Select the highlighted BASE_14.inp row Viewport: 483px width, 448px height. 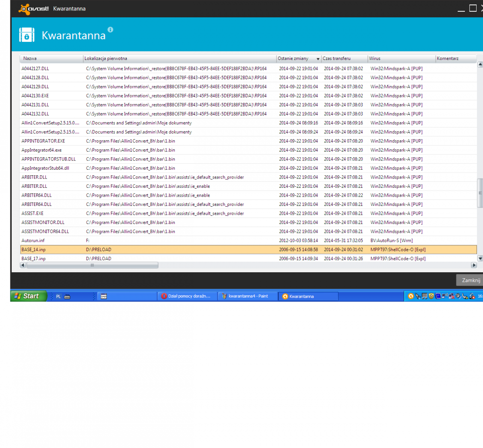[x=248, y=250]
